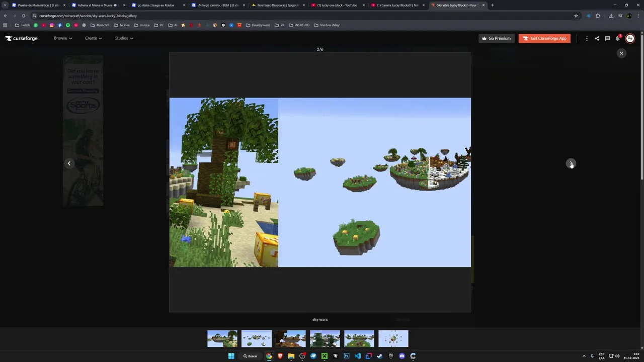
Task: Open File Explorer from the taskbar
Action: 291,356
